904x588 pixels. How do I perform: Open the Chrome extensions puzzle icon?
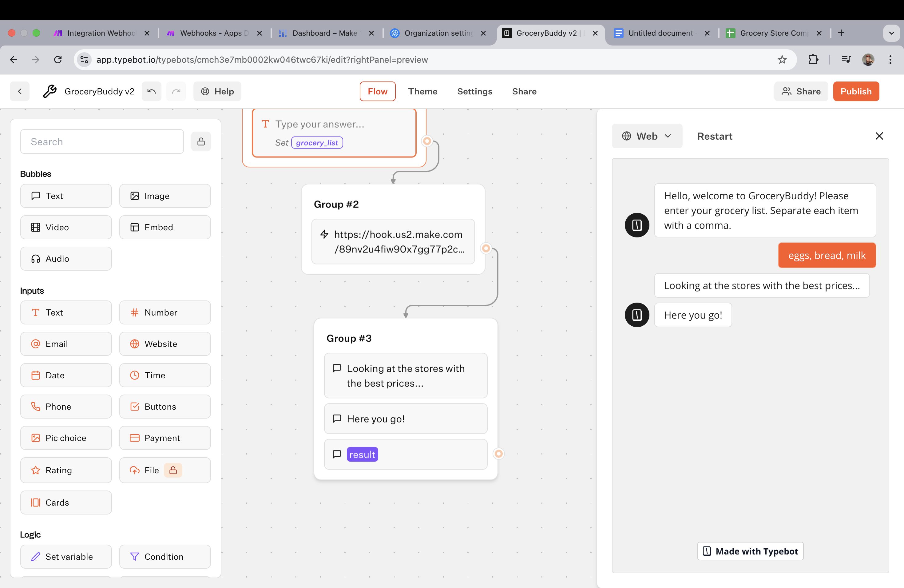813,60
